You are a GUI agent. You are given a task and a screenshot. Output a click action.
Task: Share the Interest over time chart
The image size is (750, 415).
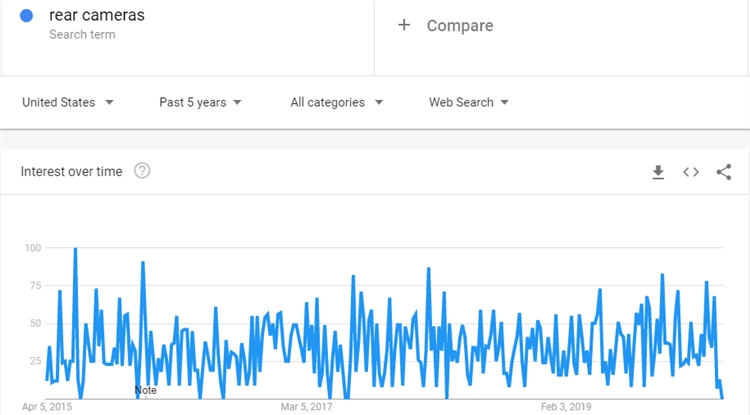tap(724, 172)
